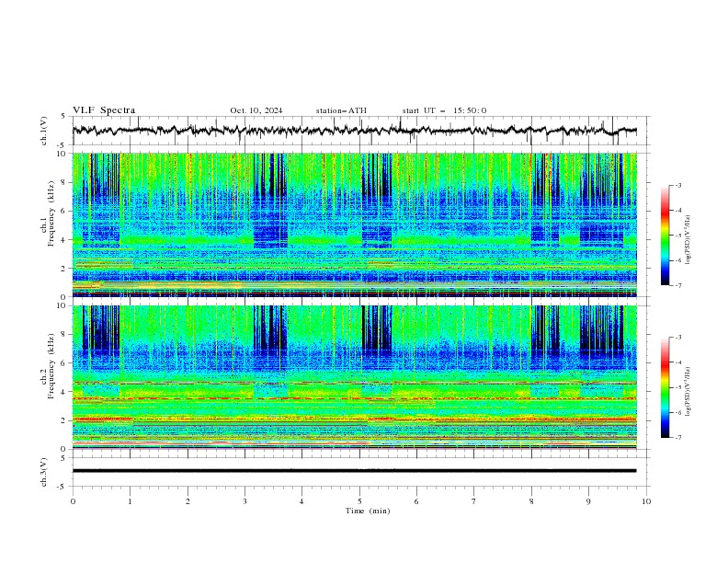Click the 'Time (min)' axis label
The width and height of the screenshot is (728, 563).
(x=368, y=511)
